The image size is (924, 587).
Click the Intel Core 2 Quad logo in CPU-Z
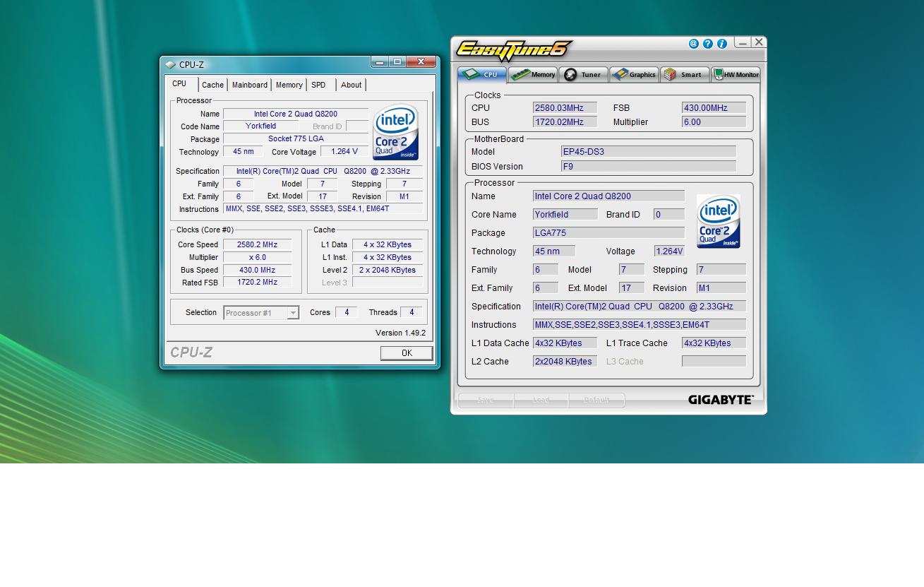click(x=395, y=132)
